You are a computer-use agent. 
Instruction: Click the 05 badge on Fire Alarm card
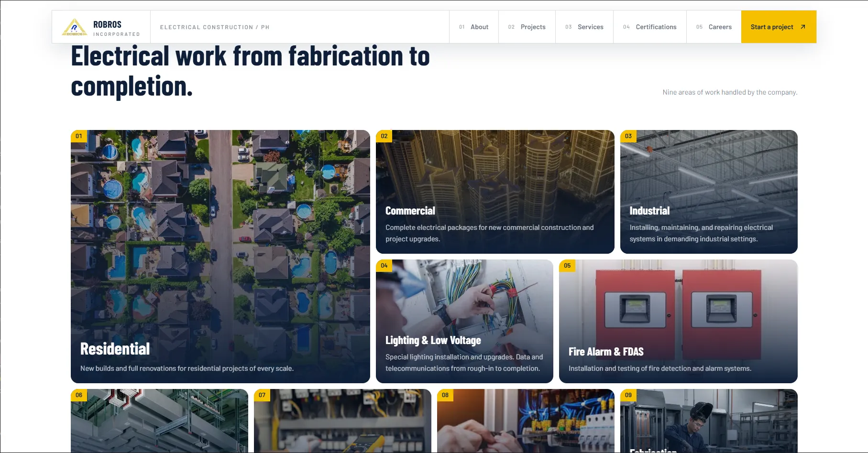point(567,266)
